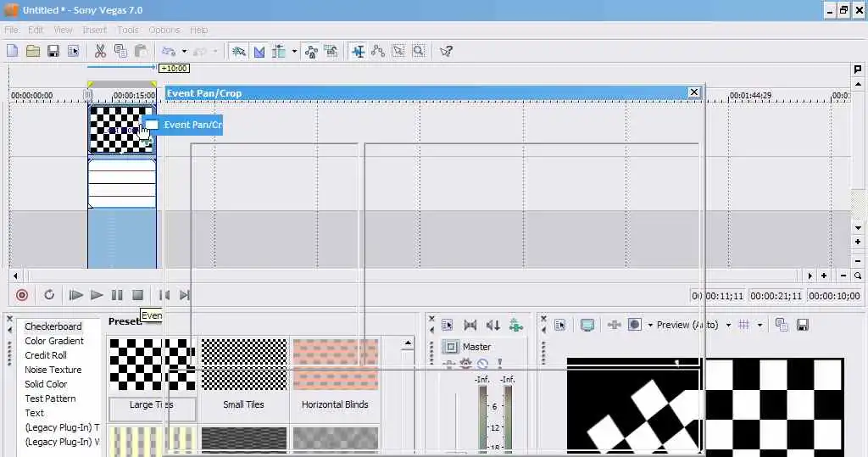The image size is (868, 457).
Task: Select Text in the generators list
Action: [34, 413]
